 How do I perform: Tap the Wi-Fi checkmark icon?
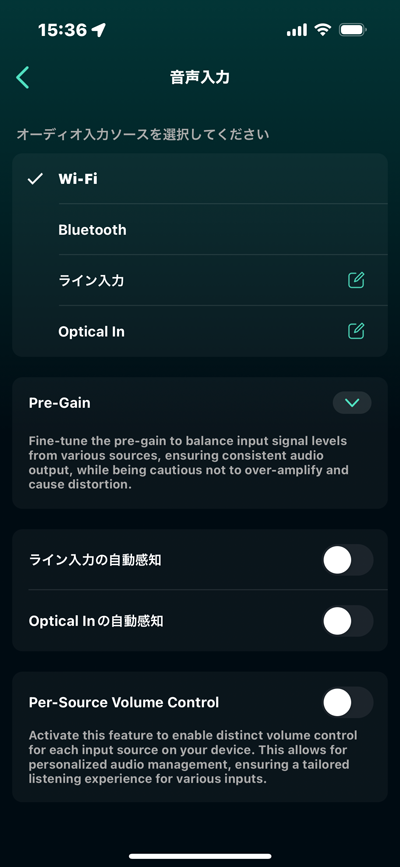[x=35, y=179]
